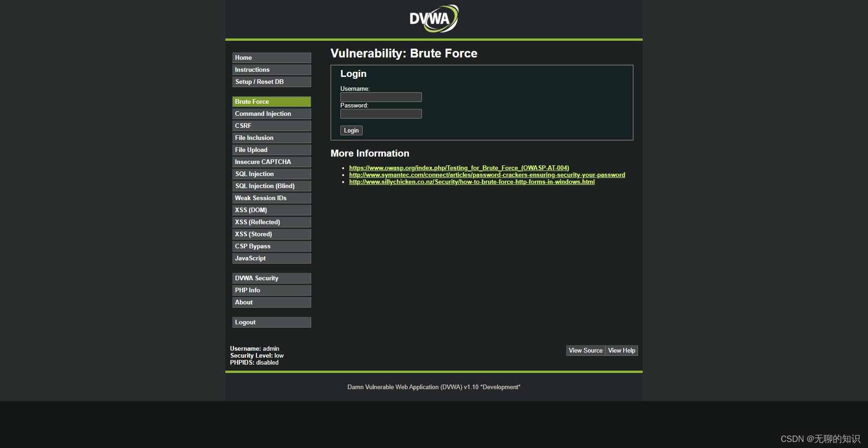
Task: Focus the Password input field
Action: [381, 114]
